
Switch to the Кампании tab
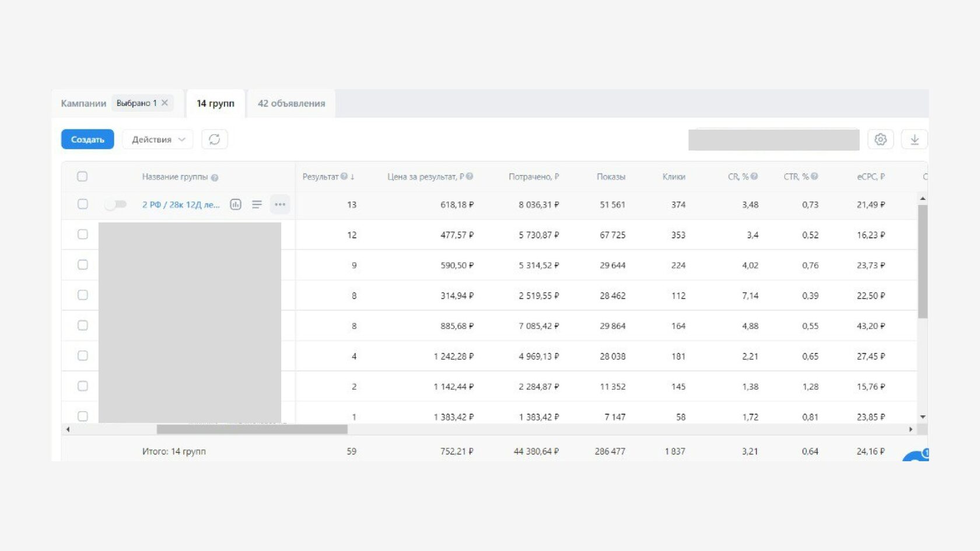pos(83,103)
